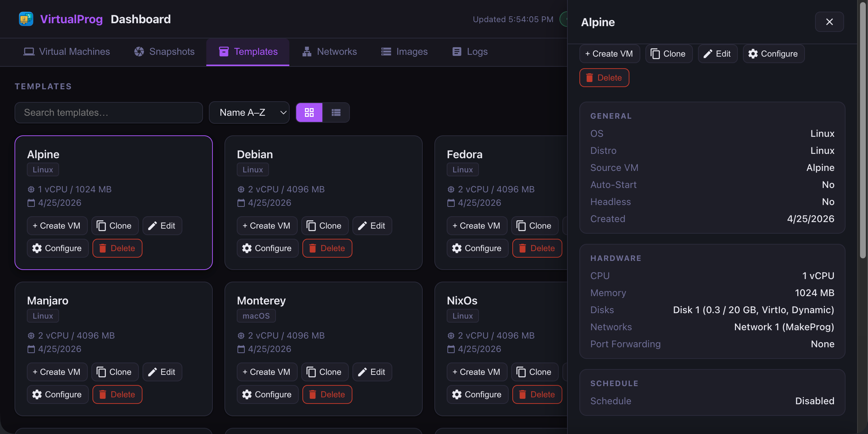Clone the Manjaro template
Screen dimensions: 868x434
click(x=115, y=372)
